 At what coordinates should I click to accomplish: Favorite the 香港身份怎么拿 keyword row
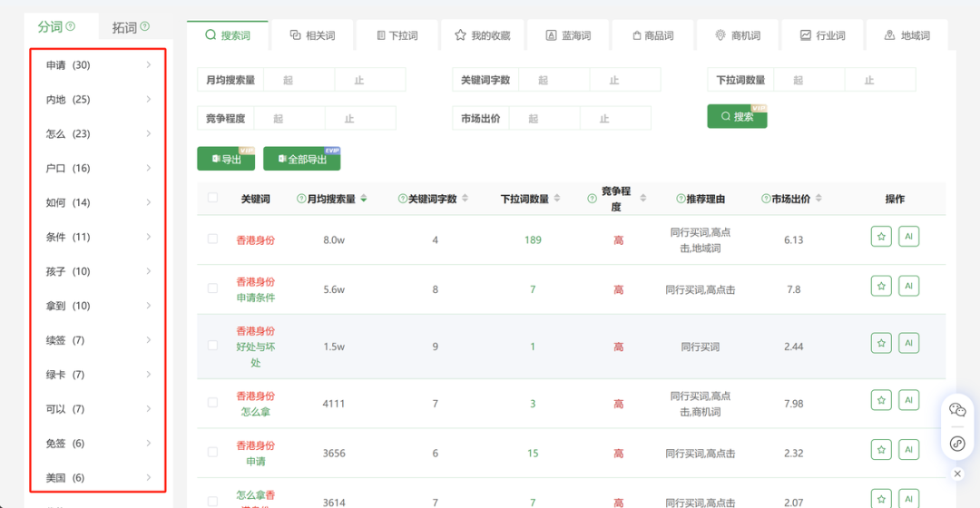click(x=881, y=400)
